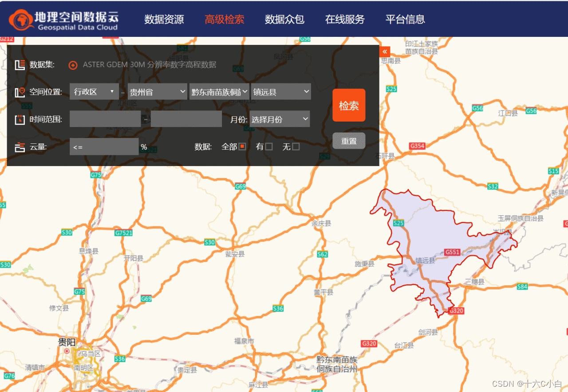
Task: Open the 贵州省 province dropdown
Action: pyautogui.click(x=158, y=91)
